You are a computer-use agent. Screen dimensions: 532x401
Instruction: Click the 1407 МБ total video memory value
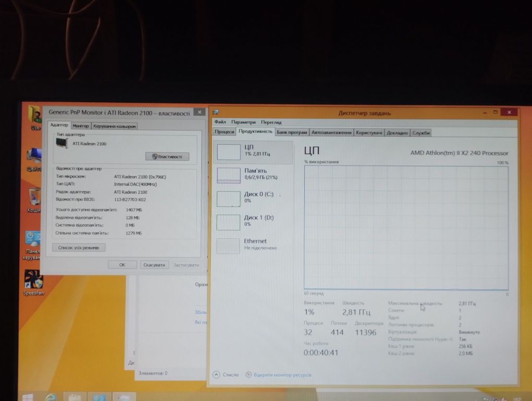(134, 210)
